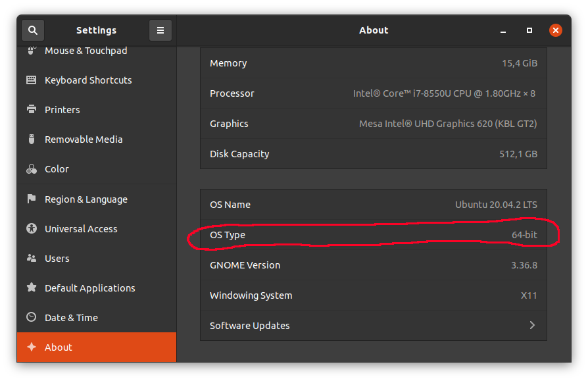Viewport: 588px width, 381px height.
Task: Click the Mouse & Touchpad icon
Action: click(32, 51)
